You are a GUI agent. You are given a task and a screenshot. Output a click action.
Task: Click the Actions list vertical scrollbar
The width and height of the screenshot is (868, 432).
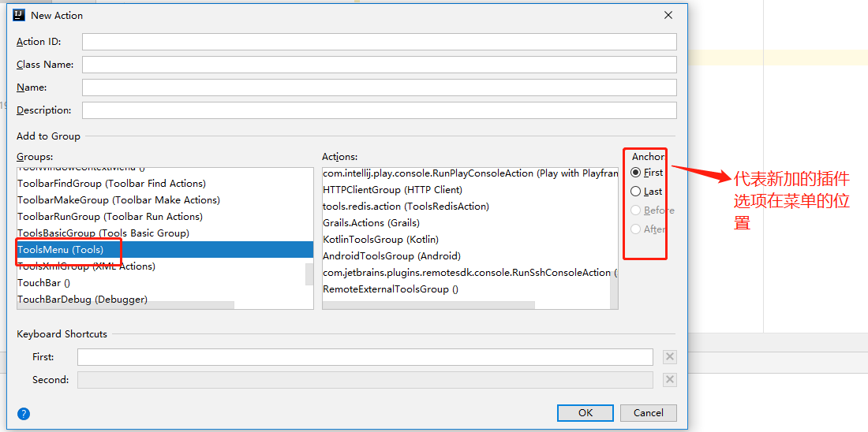point(614,289)
